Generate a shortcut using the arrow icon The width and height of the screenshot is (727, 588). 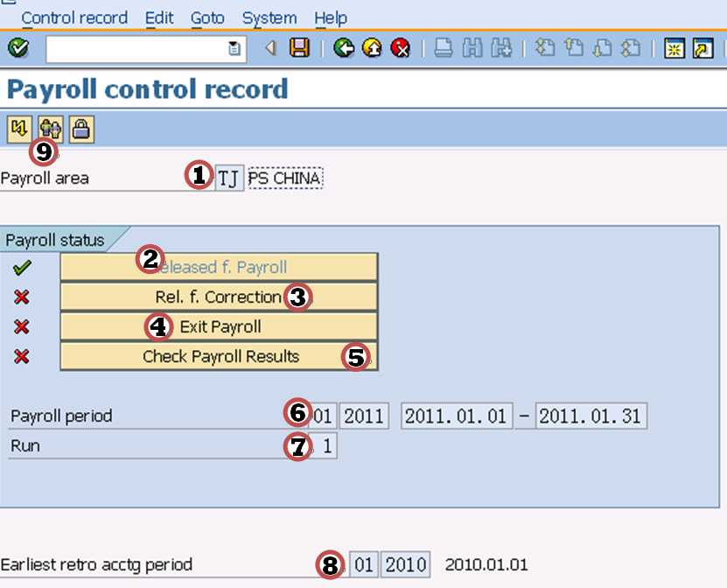click(703, 48)
